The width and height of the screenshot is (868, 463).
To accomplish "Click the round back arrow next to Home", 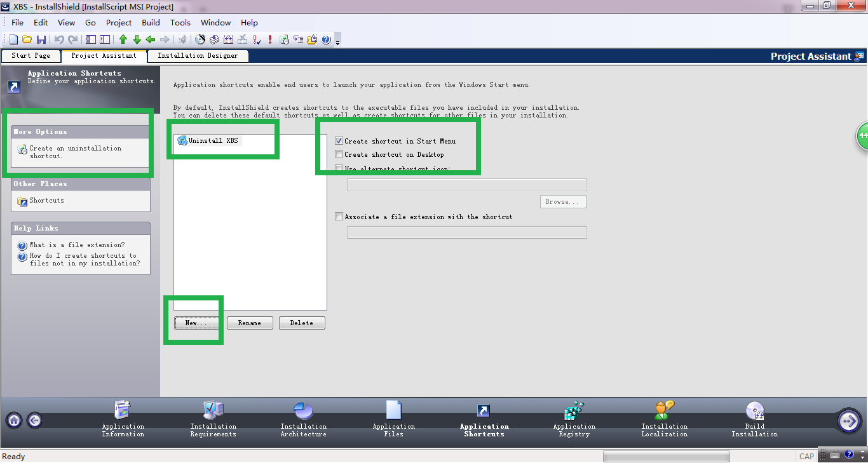I will (x=34, y=420).
